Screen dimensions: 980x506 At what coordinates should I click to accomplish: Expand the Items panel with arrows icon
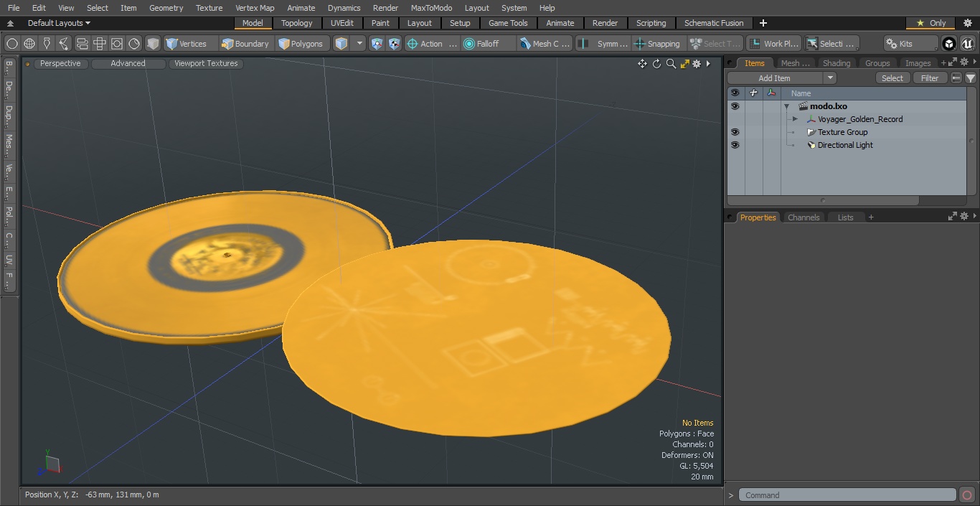pyautogui.click(x=953, y=63)
